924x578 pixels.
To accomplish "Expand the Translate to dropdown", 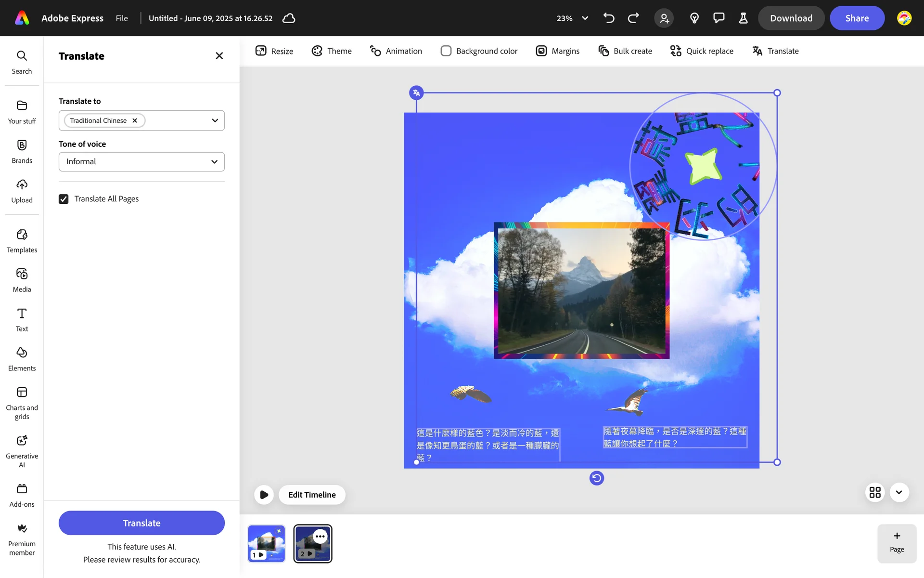I will (215, 120).
